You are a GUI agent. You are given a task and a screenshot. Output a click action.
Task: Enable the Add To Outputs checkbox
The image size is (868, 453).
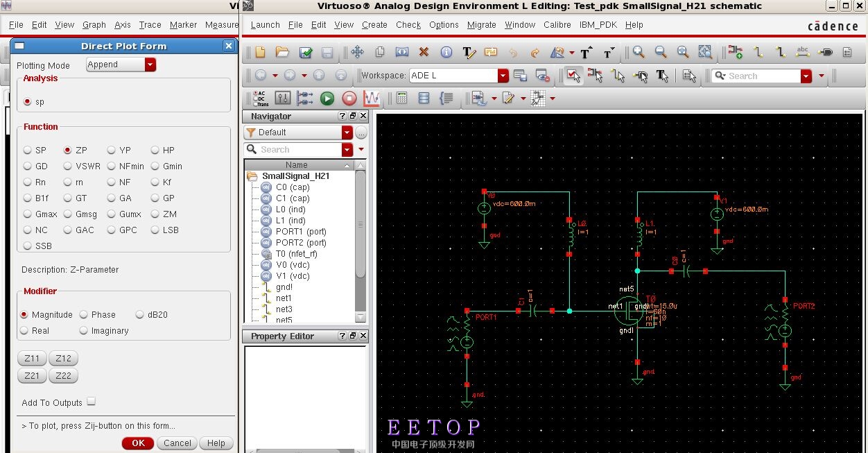(x=91, y=402)
